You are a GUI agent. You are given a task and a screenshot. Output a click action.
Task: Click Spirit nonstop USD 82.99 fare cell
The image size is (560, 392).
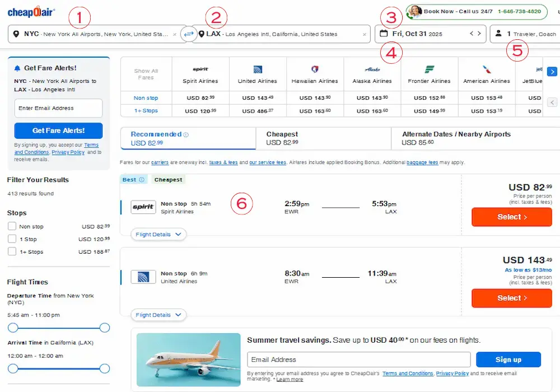click(x=200, y=98)
